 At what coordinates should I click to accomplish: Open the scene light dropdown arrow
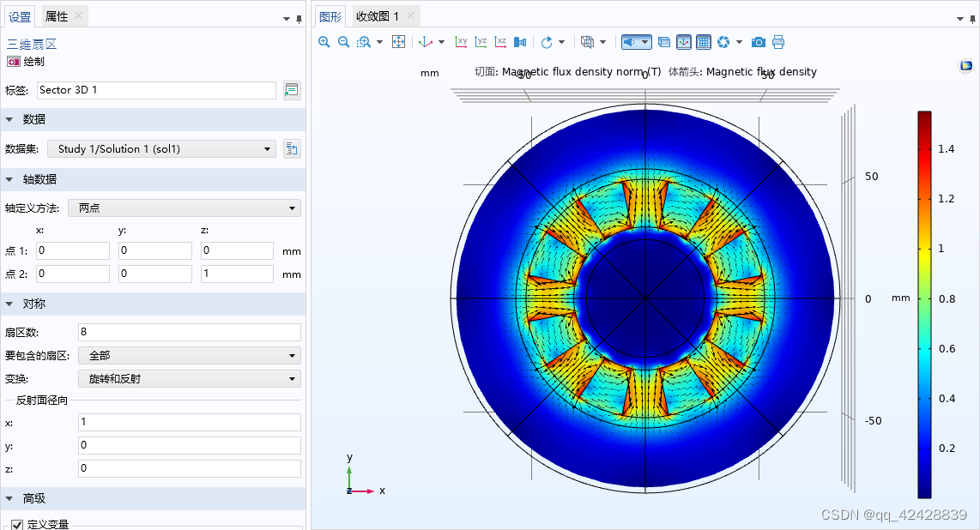click(x=645, y=42)
